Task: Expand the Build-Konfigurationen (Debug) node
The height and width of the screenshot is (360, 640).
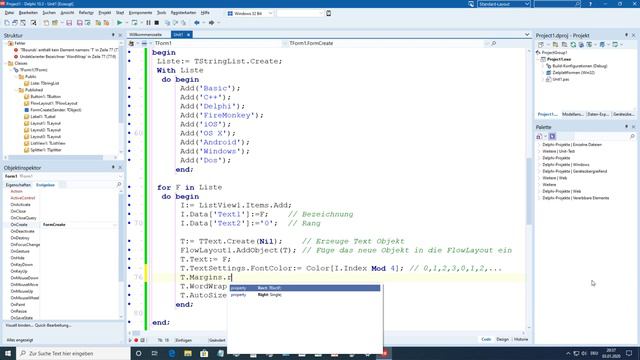Action: pyautogui.click(x=544, y=66)
